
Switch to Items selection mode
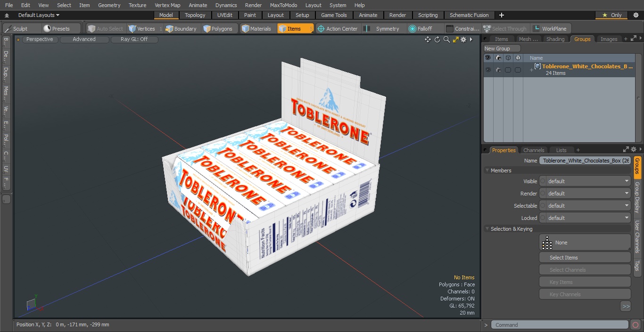(295, 29)
